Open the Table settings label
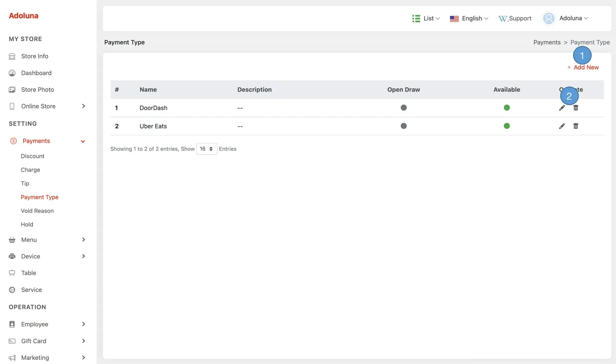Image resolution: width=616 pixels, height=364 pixels. (29, 273)
